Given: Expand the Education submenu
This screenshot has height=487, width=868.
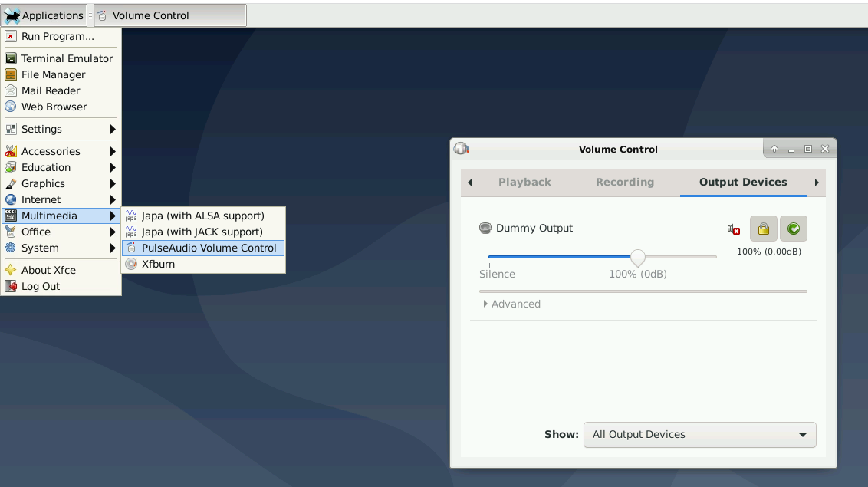Looking at the screenshot, I should coord(61,167).
